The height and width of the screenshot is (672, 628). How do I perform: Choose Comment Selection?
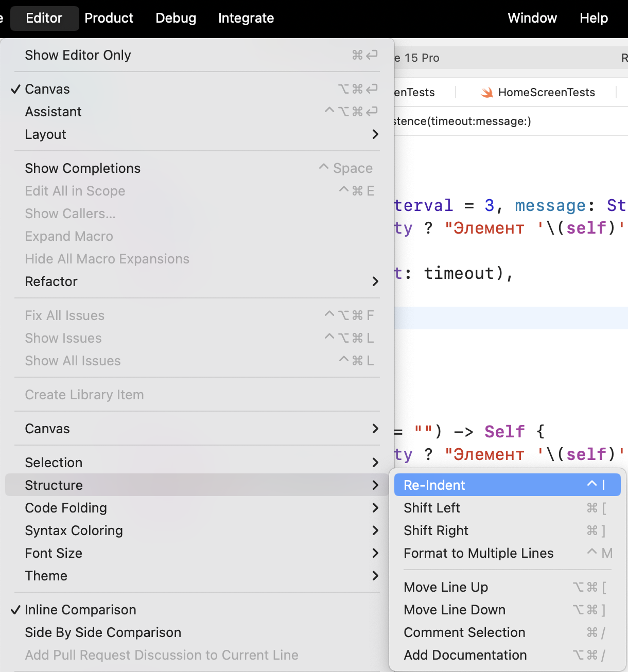(x=464, y=632)
